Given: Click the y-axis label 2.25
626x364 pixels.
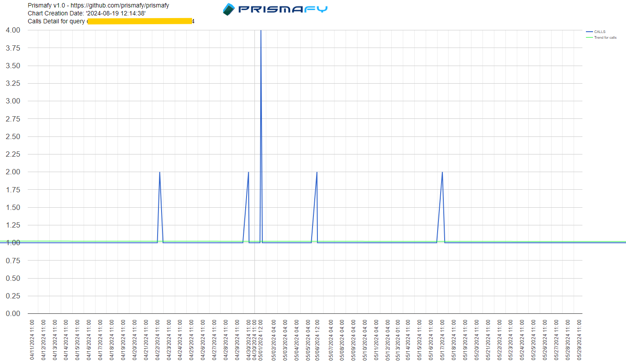Looking at the screenshot, I should (x=13, y=154).
